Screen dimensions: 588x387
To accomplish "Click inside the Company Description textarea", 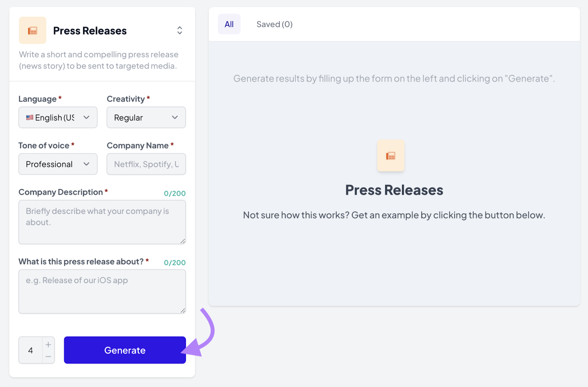I will pyautogui.click(x=102, y=222).
